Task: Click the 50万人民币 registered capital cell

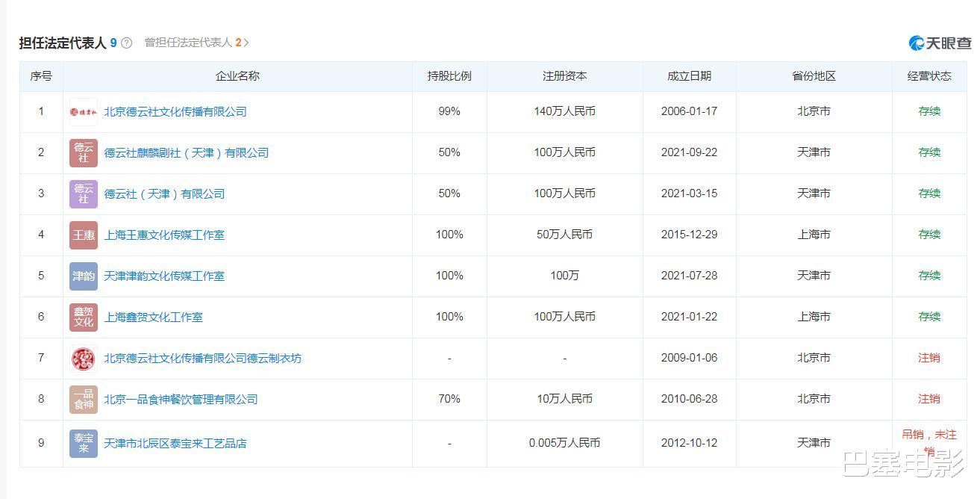Action: (x=565, y=235)
